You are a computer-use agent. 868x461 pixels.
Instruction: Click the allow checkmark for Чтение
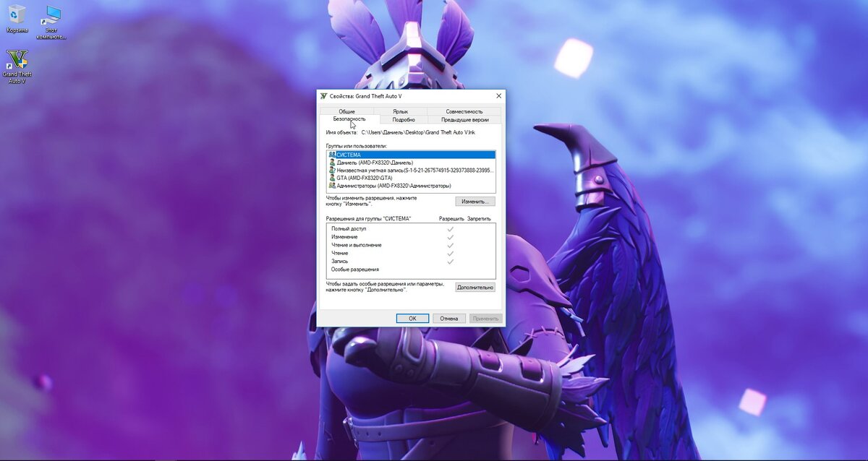click(450, 254)
